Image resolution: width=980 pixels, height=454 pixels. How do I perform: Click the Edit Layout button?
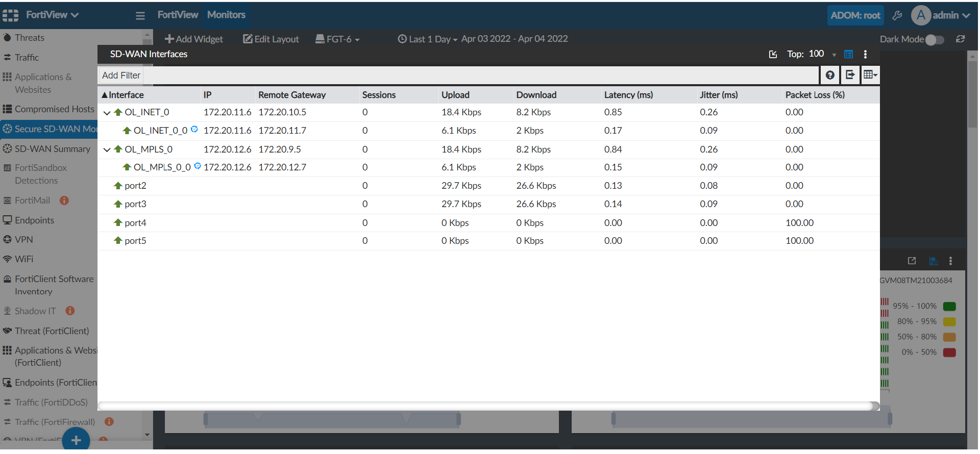pyautogui.click(x=271, y=39)
